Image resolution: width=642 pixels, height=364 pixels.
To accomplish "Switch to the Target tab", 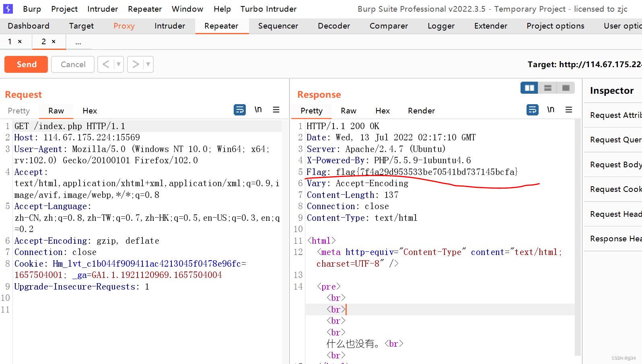I will click(x=81, y=26).
